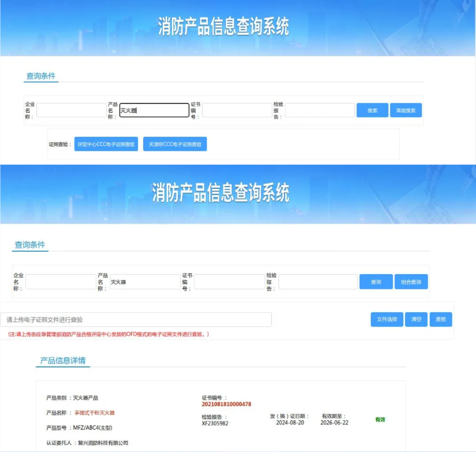
Task: Click the 请上传电子证照文件进行查验 upload field
Action: point(136,319)
